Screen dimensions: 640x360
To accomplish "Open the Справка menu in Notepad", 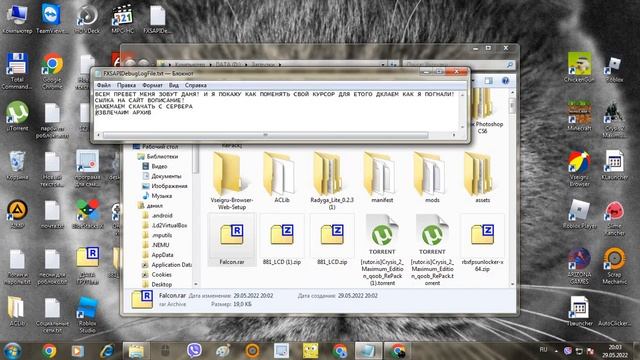I will click(x=196, y=85).
